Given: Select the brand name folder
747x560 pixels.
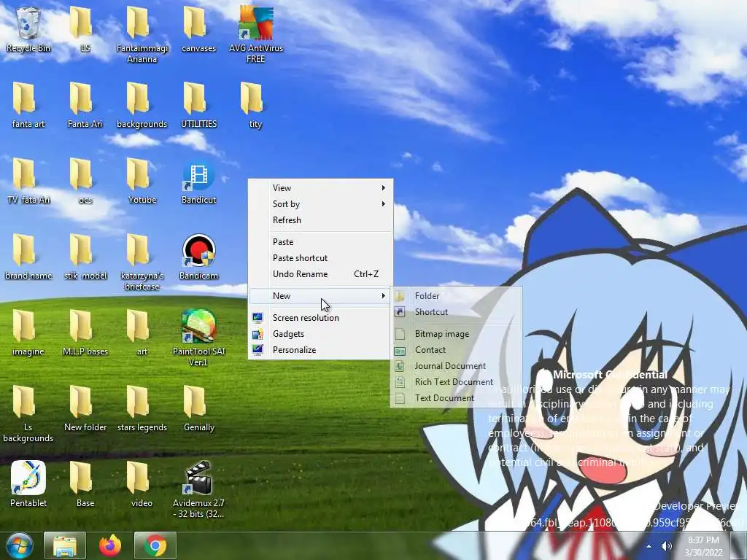Looking at the screenshot, I should pos(28,257).
